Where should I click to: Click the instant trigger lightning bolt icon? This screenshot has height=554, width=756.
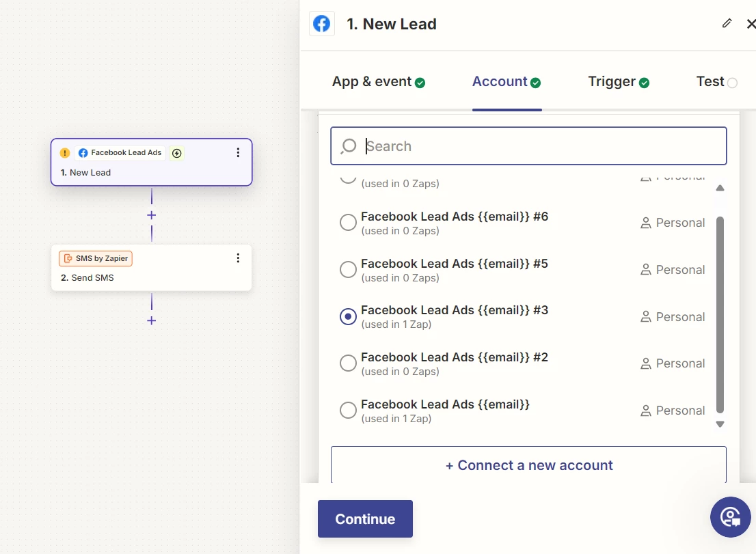click(177, 153)
